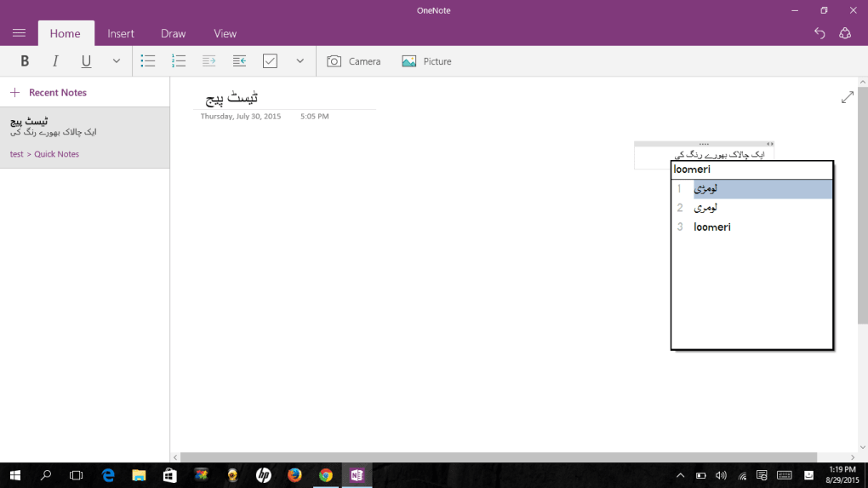The height and width of the screenshot is (488, 868).
Task: Open the Draw tab
Action: (x=173, y=33)
